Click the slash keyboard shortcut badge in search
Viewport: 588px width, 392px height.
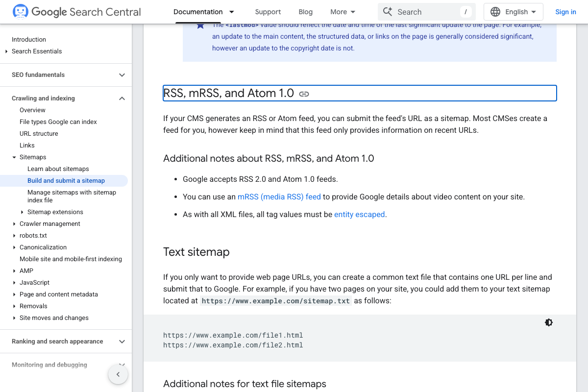(465, 12)
